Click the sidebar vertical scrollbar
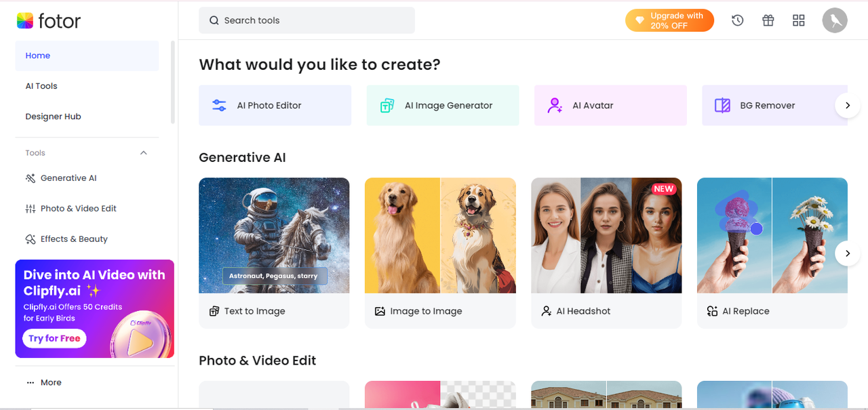868x410 pixels. [173, 82]
